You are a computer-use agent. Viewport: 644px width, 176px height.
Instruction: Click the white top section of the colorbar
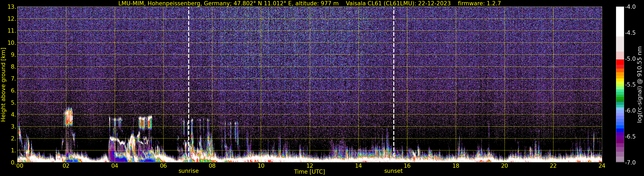620,22
